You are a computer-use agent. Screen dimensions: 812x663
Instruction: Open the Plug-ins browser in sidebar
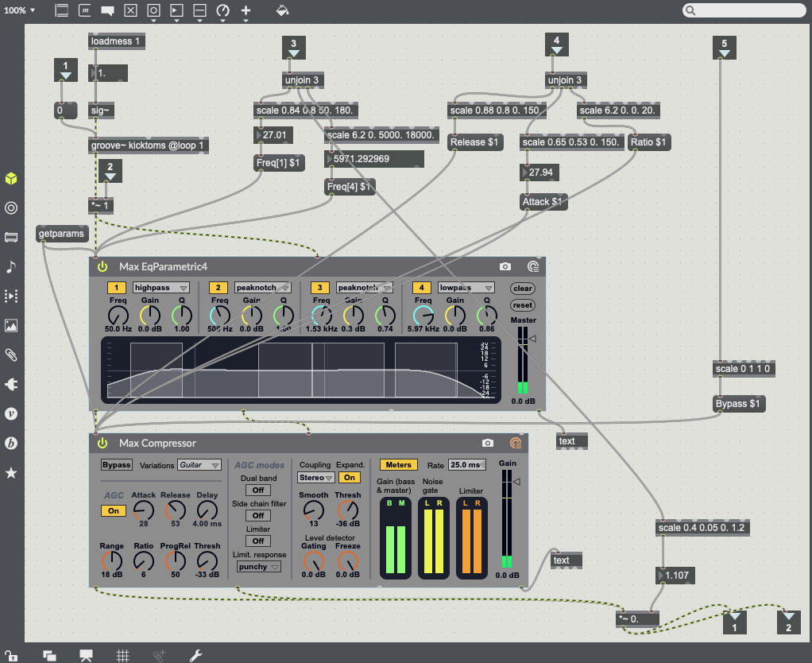coord(11,384)
